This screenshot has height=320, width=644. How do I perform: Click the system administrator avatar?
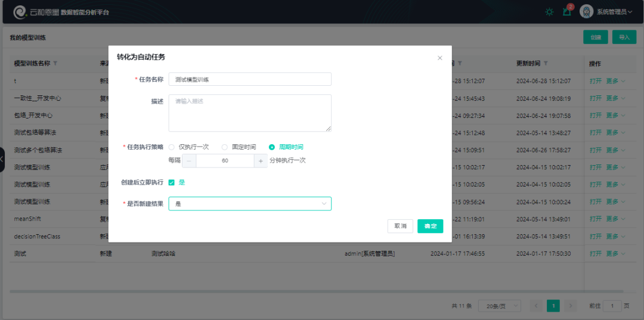[586, 11]
